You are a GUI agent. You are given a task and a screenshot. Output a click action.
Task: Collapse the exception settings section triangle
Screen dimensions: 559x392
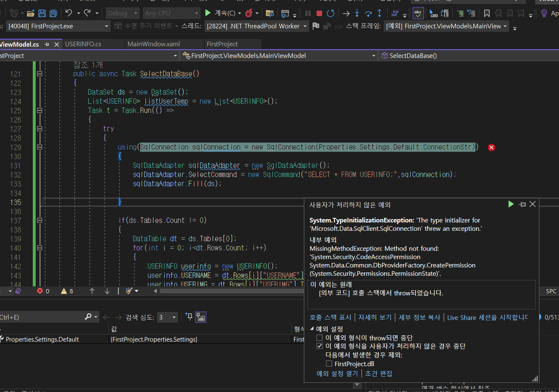coord(312,329)
